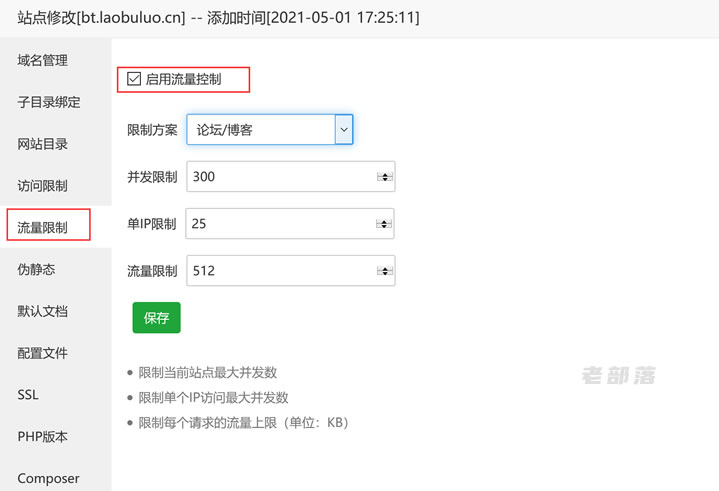The height and width of the screenshot is (491, 719).
Task: Click the 单IP限制 spinner arrows
Action: tap(384, 224)
